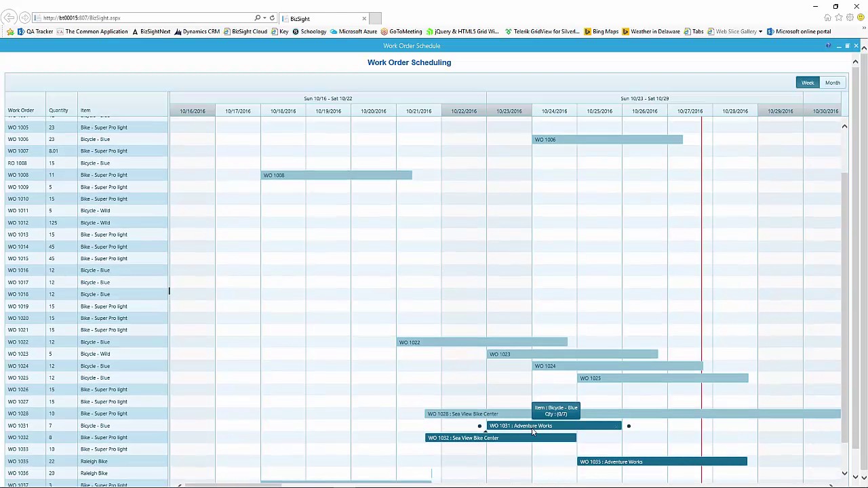This screenshot has height=488, width=868.
Task: Click the Sun 10/23 - Sat 10/29 week header
Action: 645,99
